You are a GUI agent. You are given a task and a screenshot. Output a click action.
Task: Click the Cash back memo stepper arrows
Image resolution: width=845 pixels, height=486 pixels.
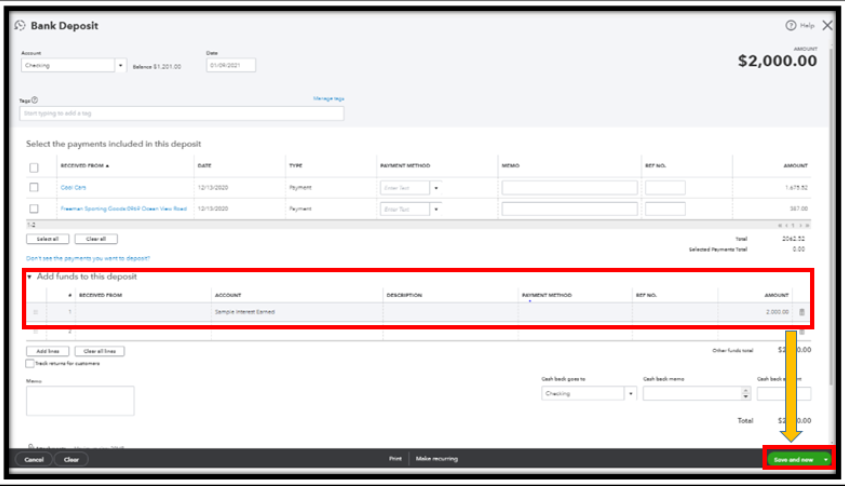point(745,393)
